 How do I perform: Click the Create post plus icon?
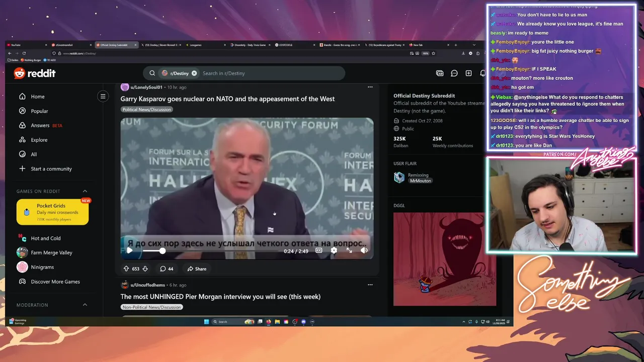point(468,73)
